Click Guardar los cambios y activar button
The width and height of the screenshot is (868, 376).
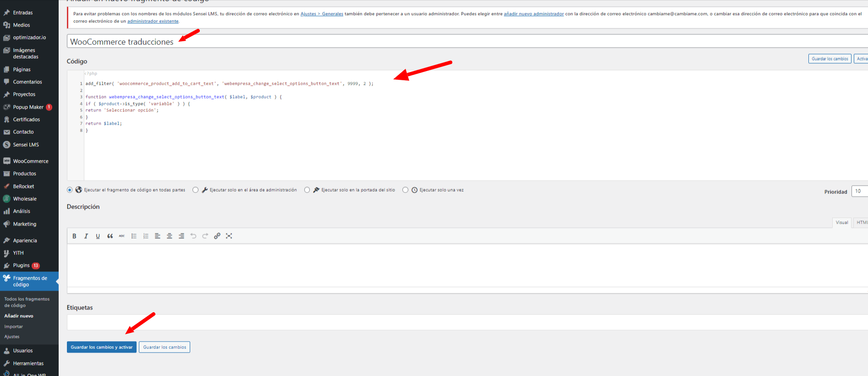102,347
